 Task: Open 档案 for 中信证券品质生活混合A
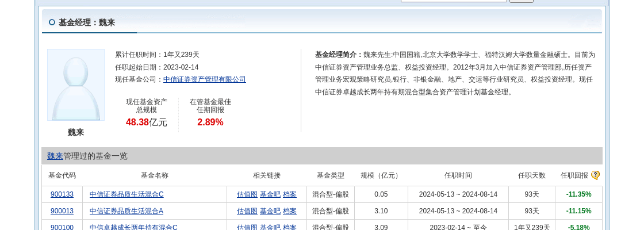click(290, 211)
